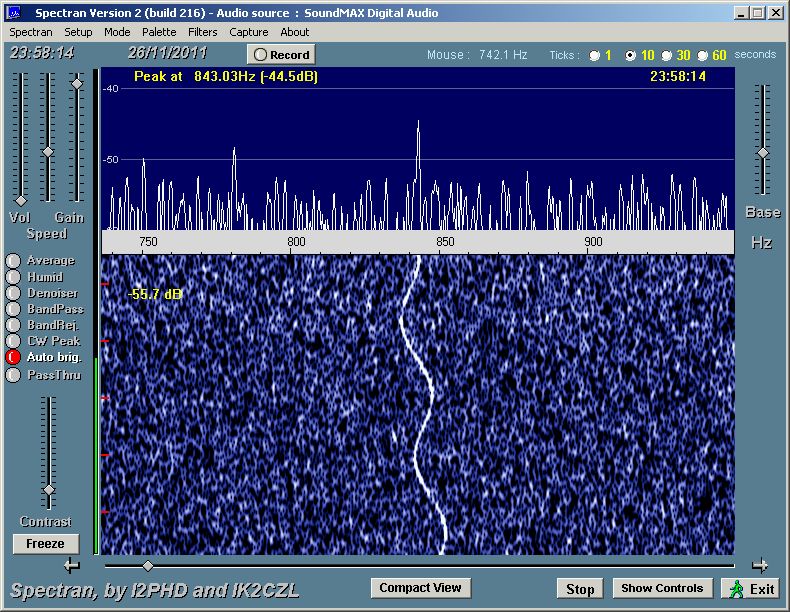Viewport: 790px width, 612px height.
Task: Click the 'Peak at 843.03Hz' readout
Action: [226, 77]
